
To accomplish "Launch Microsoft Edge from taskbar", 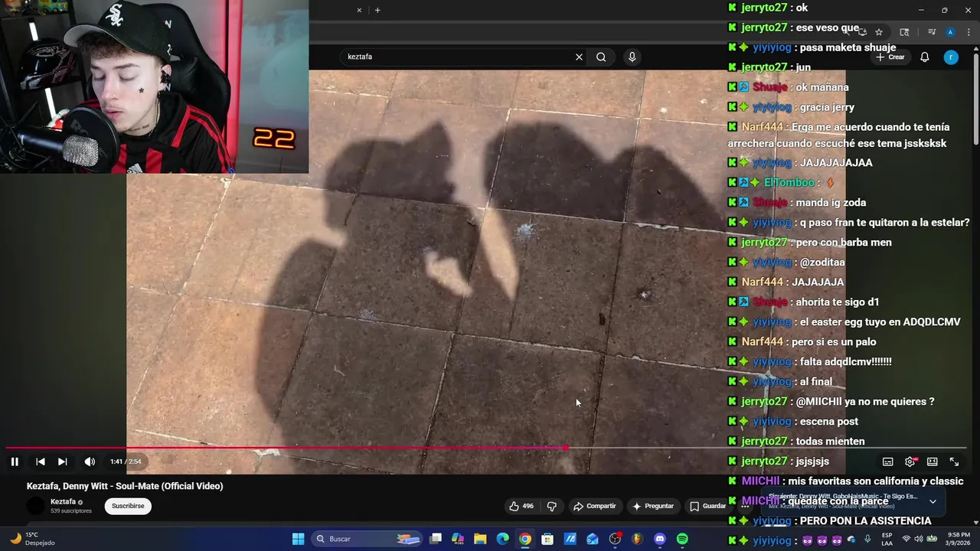I will click(502, 539).
